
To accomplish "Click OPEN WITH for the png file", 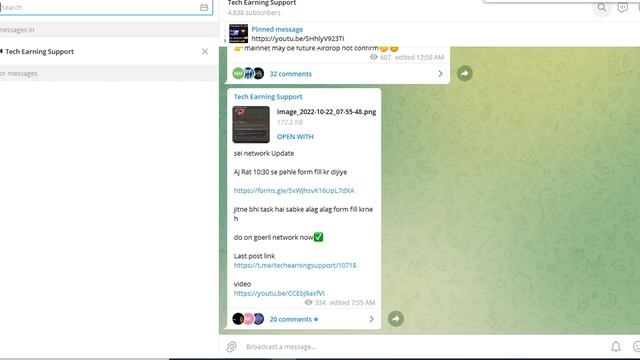I will [x=295, y=137].
